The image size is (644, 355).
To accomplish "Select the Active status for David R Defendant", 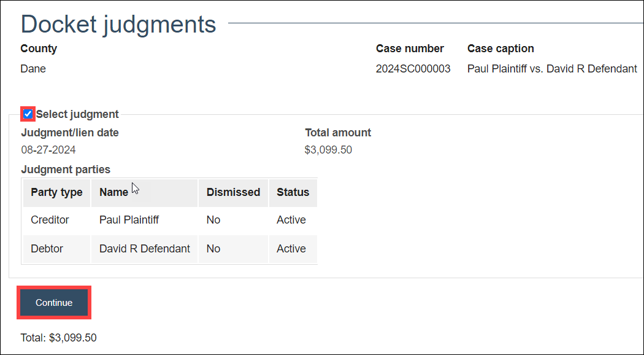I will (291, 249).
